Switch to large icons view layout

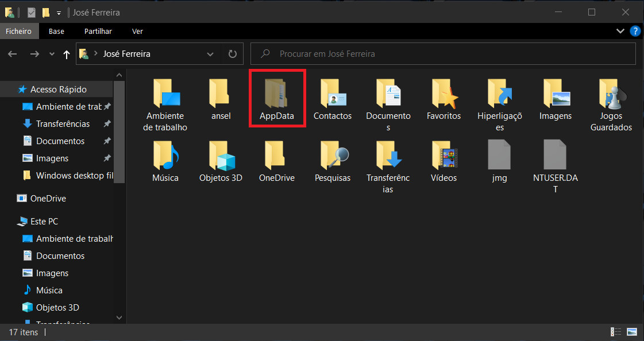pyautogui.click(x=632, y=332)
